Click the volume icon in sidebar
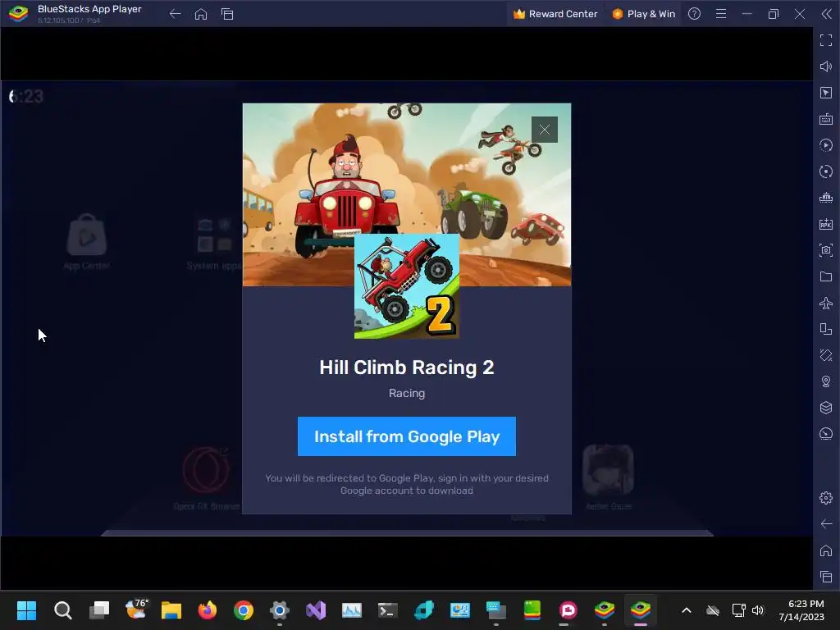Image resolution: width=840 pixels, height=630 pixels. 826,66
